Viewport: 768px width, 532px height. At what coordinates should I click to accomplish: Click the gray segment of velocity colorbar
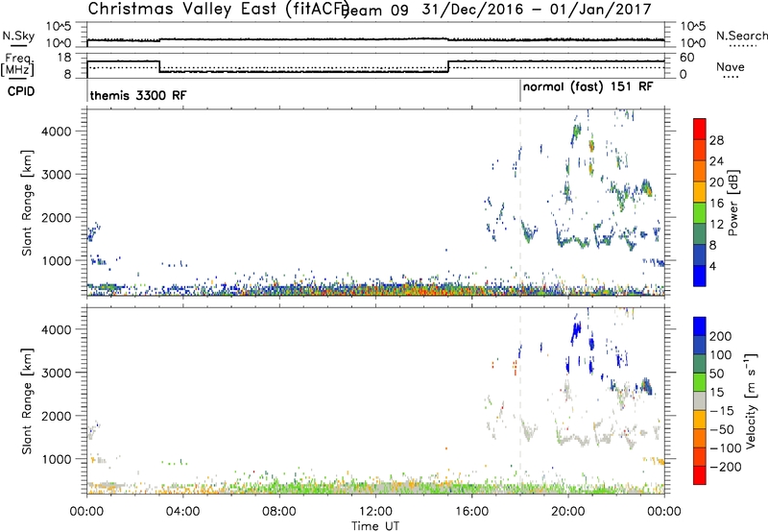tap(700, 400)
